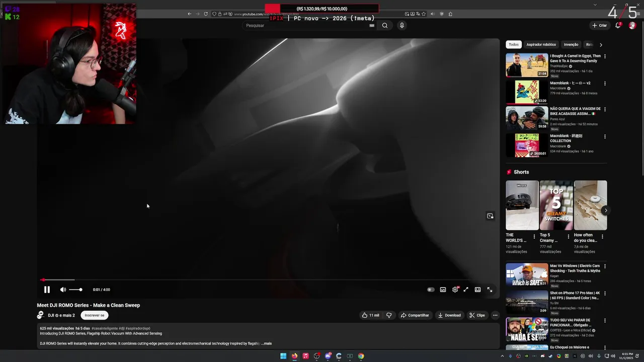Image resolution: width=644 pixels, height=362 pixels.
Task: Show more filter chips with the right arrow
Action: point(601,45)
